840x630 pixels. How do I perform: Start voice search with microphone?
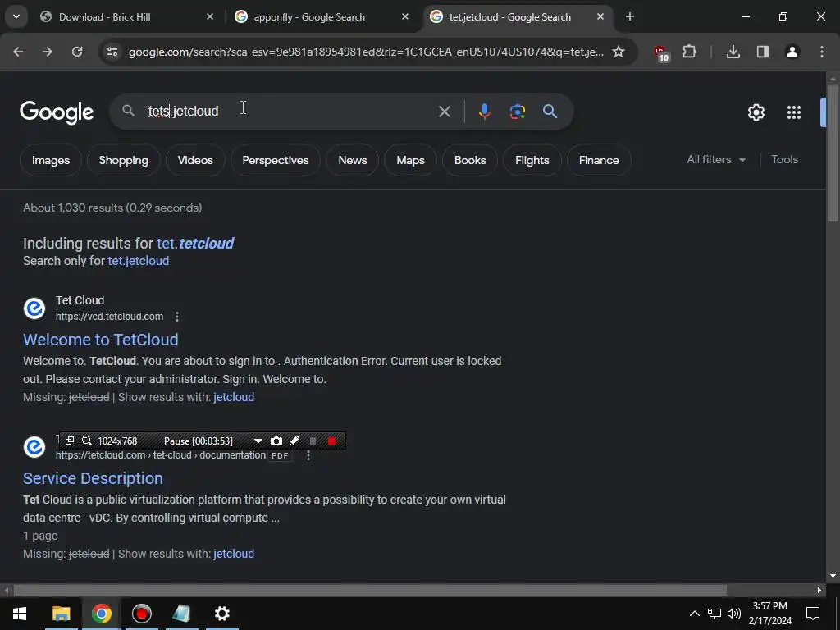click(484, 112)
